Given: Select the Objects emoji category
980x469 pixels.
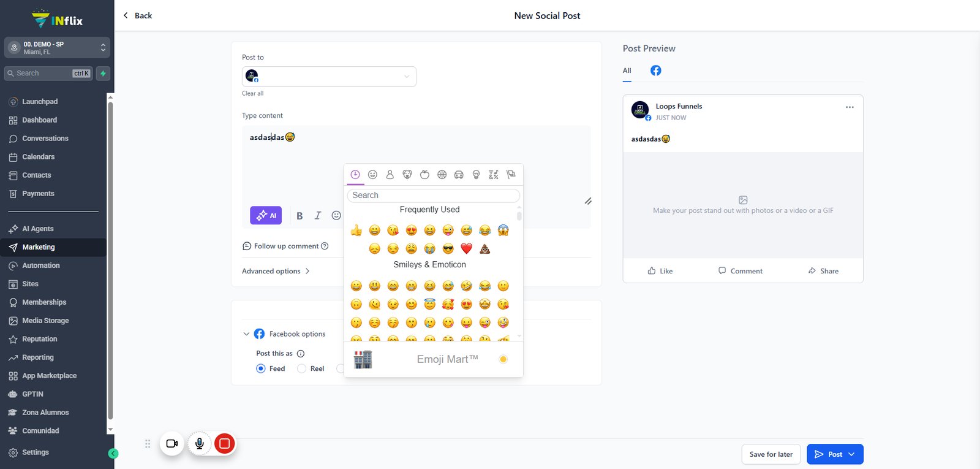Looking at the screenshot, I should (476, 175).
